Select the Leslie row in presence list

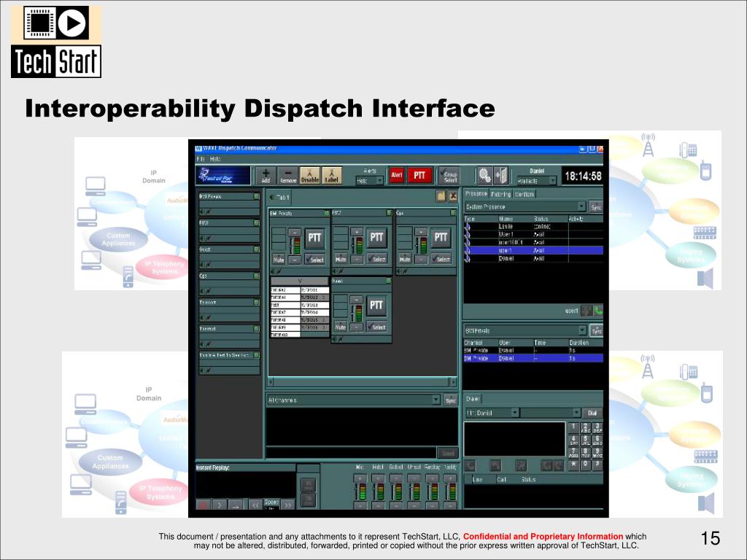click(x=533, y=227)
